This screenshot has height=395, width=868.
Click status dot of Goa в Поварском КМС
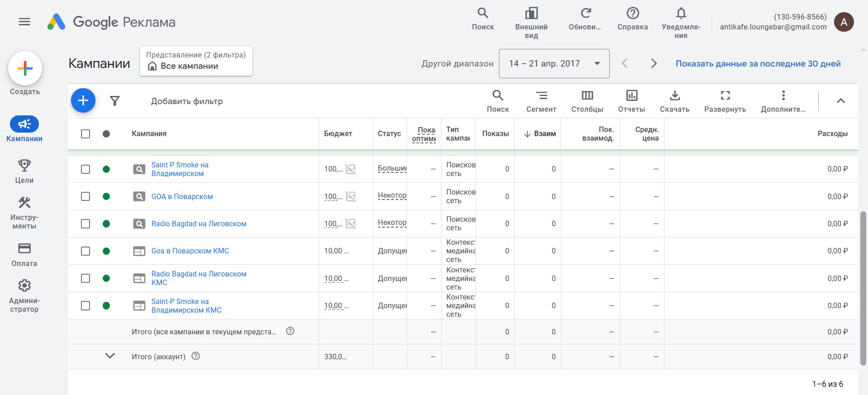106,251
